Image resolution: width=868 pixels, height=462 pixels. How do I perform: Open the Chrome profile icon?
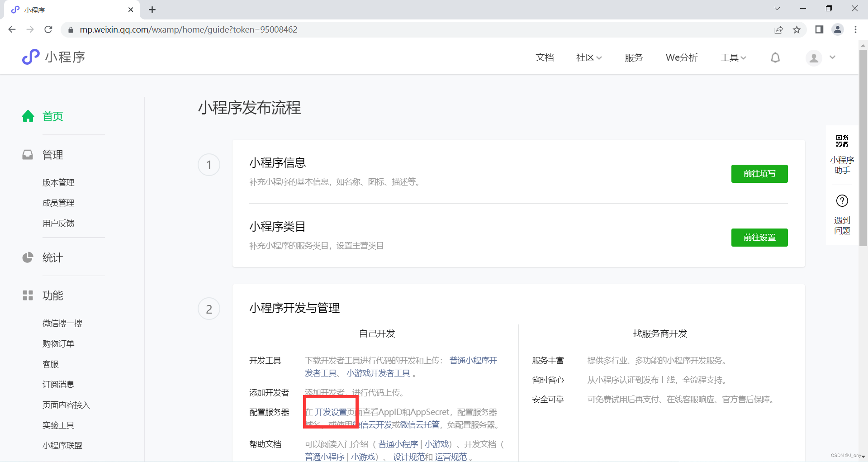pyautogui.click(x=838, y=29)
